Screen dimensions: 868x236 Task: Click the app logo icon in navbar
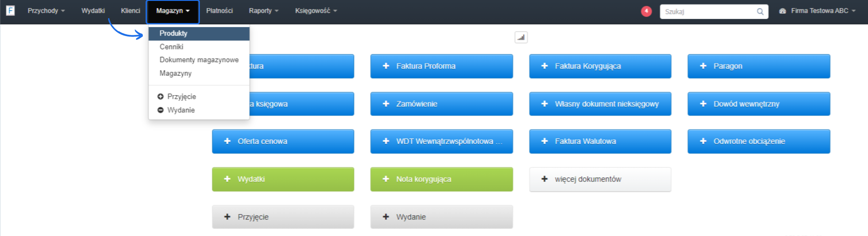click(x=10, y=10)
